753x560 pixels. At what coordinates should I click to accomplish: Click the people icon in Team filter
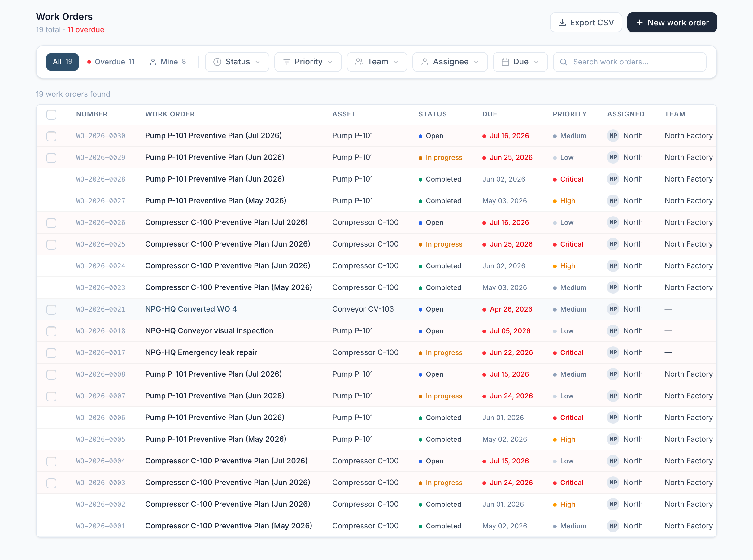tap(359, 62)
